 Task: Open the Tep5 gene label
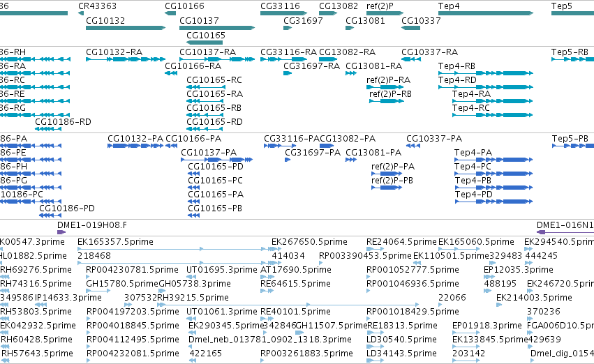tap(562, 6)
